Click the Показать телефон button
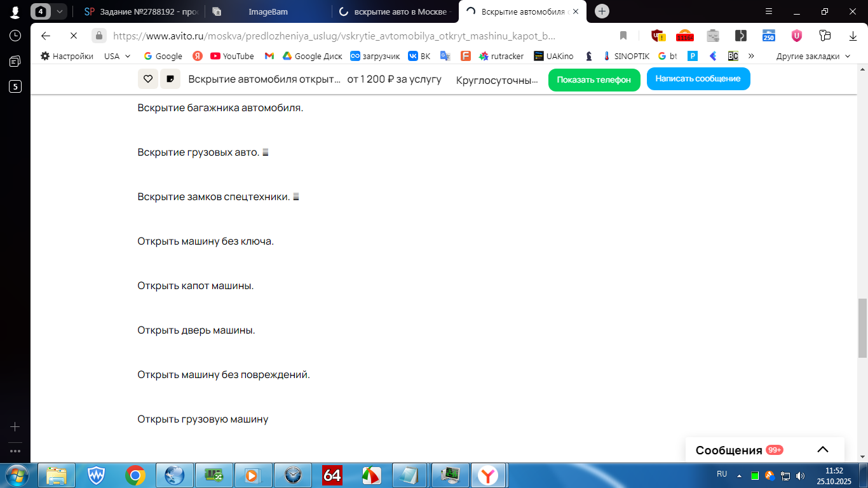 (x=594, y=79)
